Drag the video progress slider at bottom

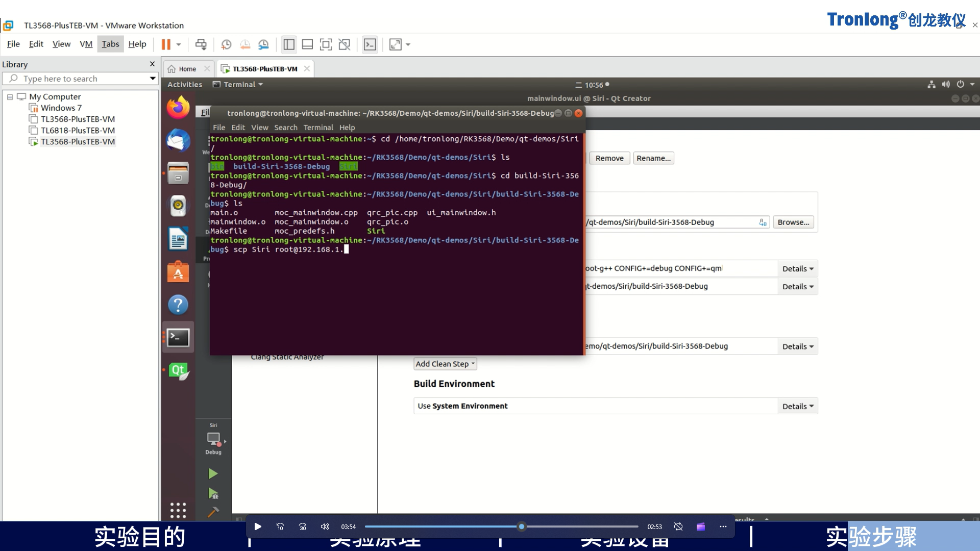click(x=521, y=526)
